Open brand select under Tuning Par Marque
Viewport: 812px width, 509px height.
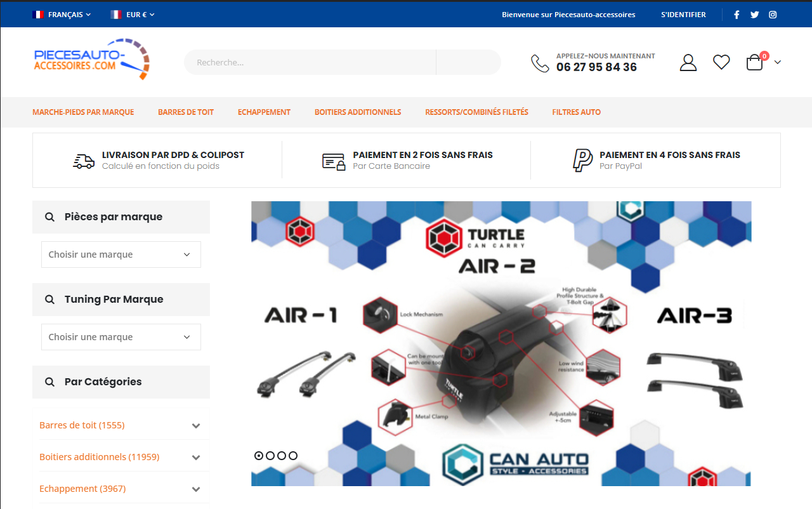pyautogui.click(x=121, y=337)
